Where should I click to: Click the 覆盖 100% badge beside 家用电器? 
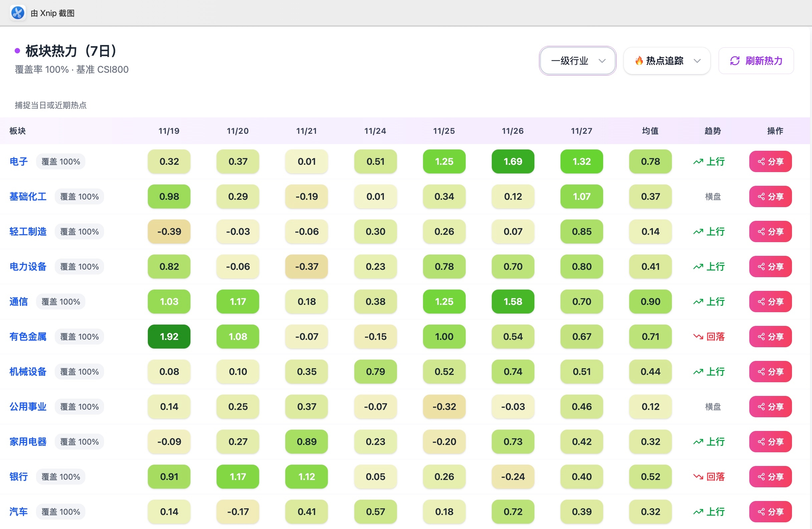click(79, 442)
